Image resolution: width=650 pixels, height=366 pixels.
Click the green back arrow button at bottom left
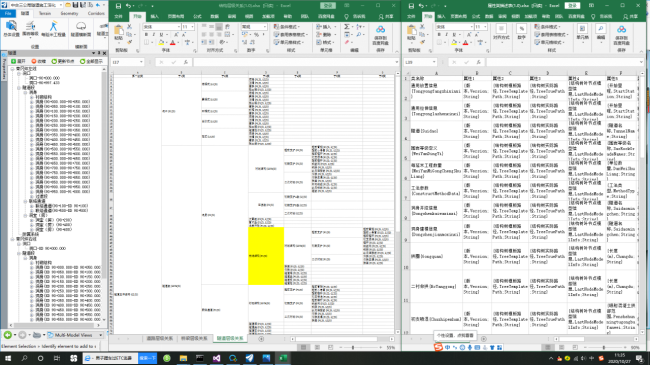(x=7, y=334)
